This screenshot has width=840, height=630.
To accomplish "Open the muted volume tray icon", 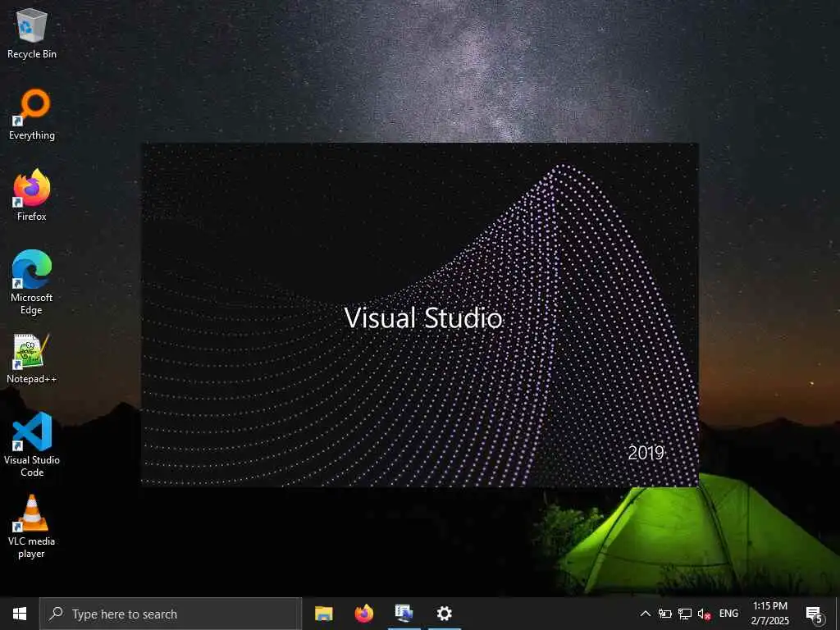I will point(704,614).
